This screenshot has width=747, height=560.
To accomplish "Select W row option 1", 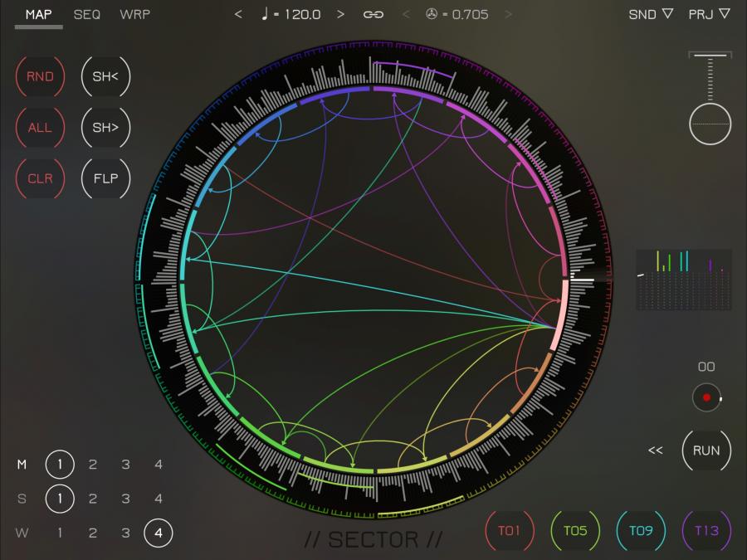I will [x=60, y=533].
